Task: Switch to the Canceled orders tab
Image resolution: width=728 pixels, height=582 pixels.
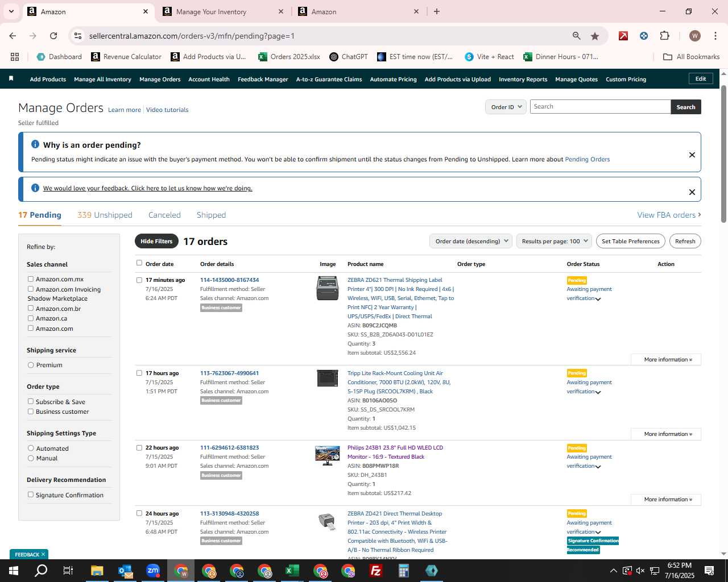Action: pyautogui.click(x=164, y=215)
